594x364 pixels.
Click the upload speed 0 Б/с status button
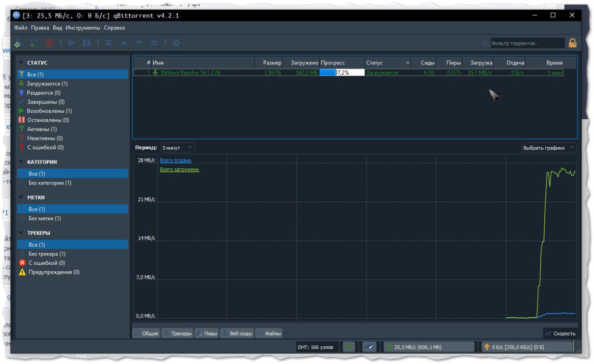coord(527,346)
